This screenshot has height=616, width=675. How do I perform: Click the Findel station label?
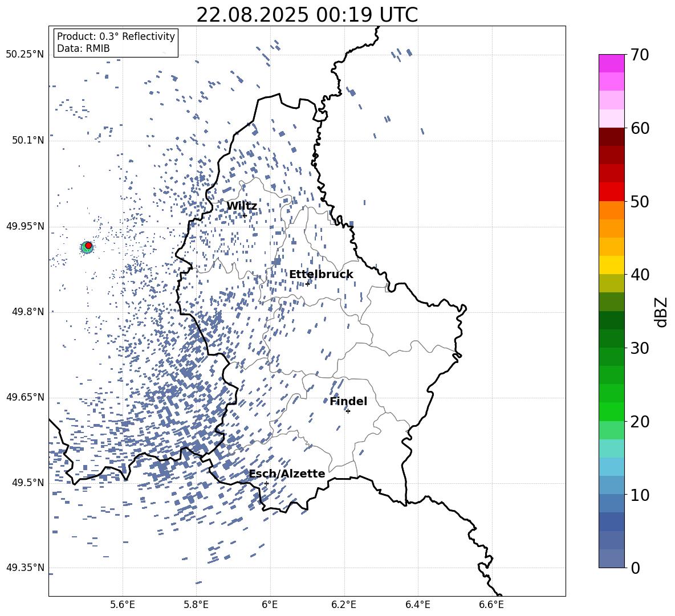tap(348, 401)
